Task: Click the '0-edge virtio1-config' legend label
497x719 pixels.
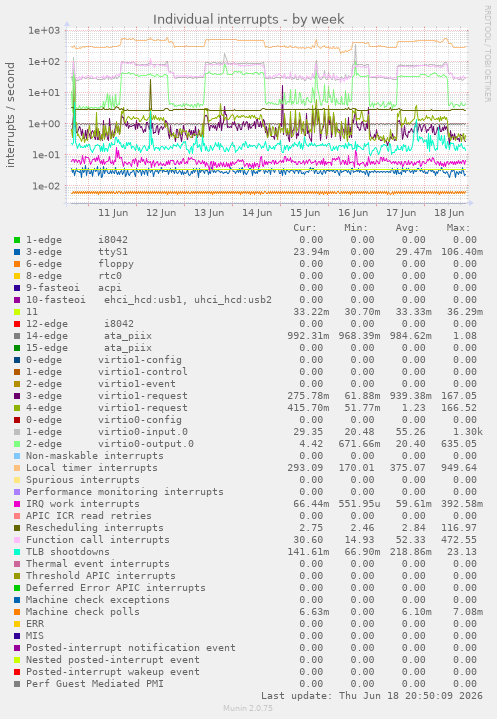Action: [104, 360]
